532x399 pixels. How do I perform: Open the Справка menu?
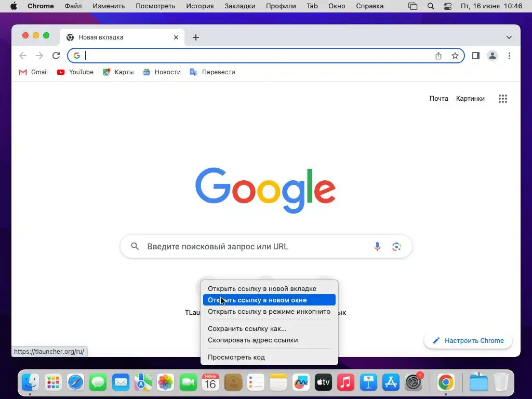point(370,6)
